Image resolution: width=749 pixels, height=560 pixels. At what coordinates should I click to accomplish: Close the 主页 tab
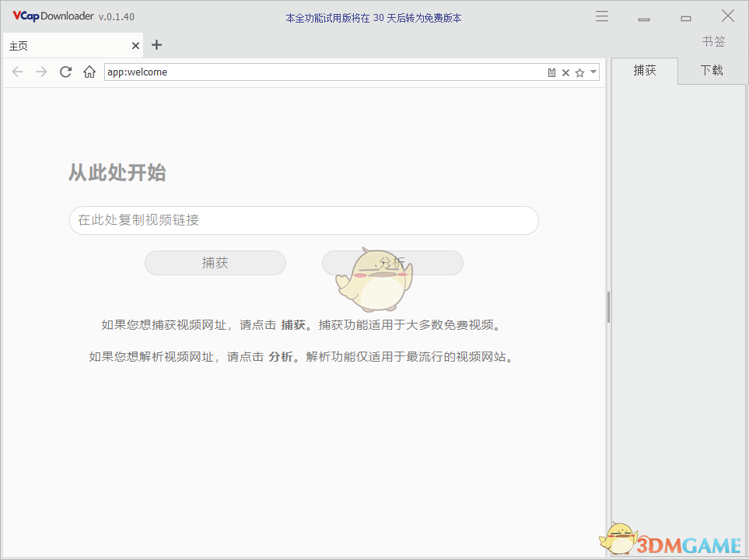135,45
